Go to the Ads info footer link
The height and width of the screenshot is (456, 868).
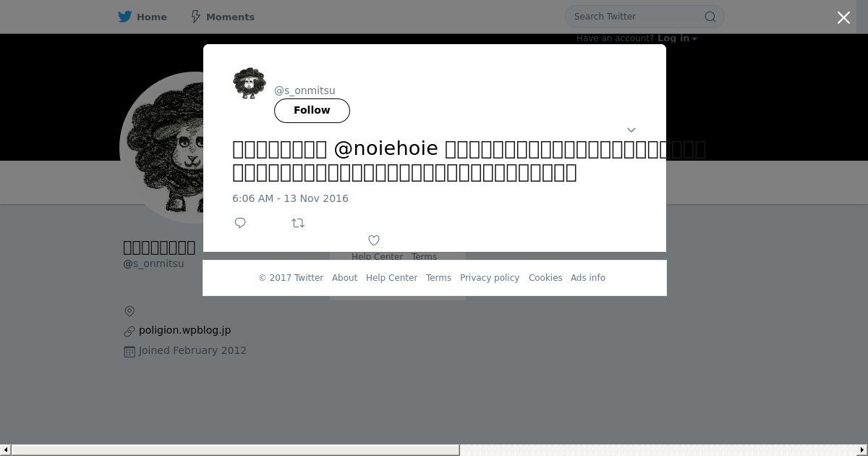588,278
